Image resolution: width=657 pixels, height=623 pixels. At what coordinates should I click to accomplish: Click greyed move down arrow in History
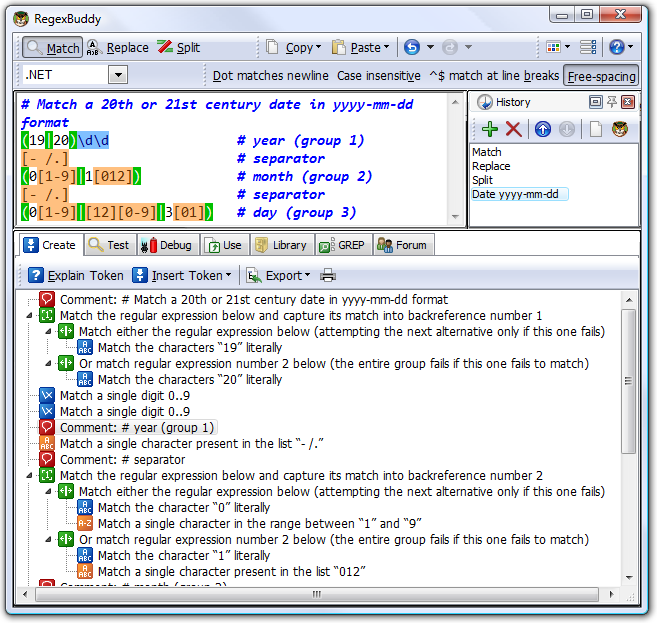click(566, 129)
